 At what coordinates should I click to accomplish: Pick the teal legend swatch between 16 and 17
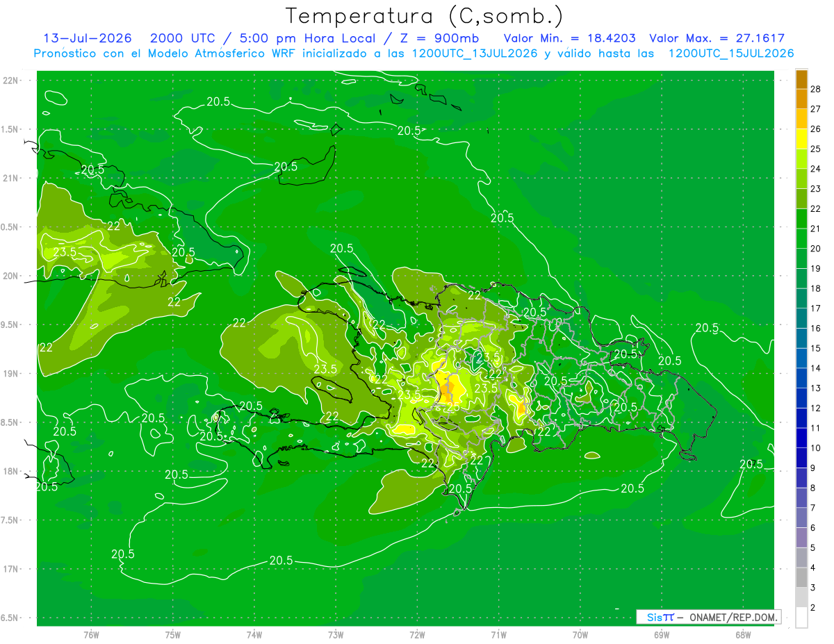(x=801, y=318)
